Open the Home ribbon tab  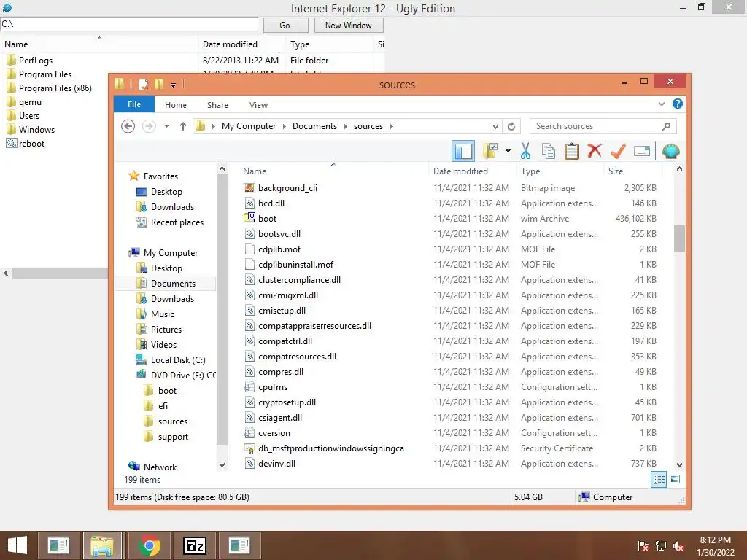[x=176, y=105]
